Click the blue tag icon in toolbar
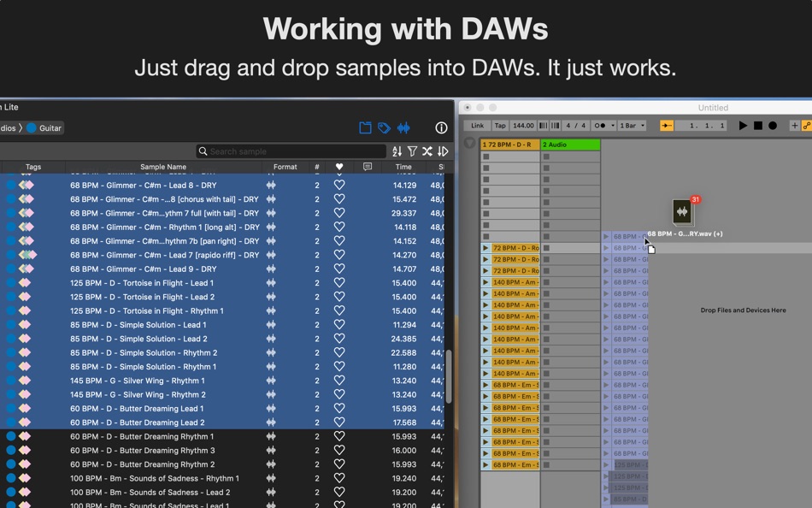Screen dimensions: 812x508 click(384, 127)
